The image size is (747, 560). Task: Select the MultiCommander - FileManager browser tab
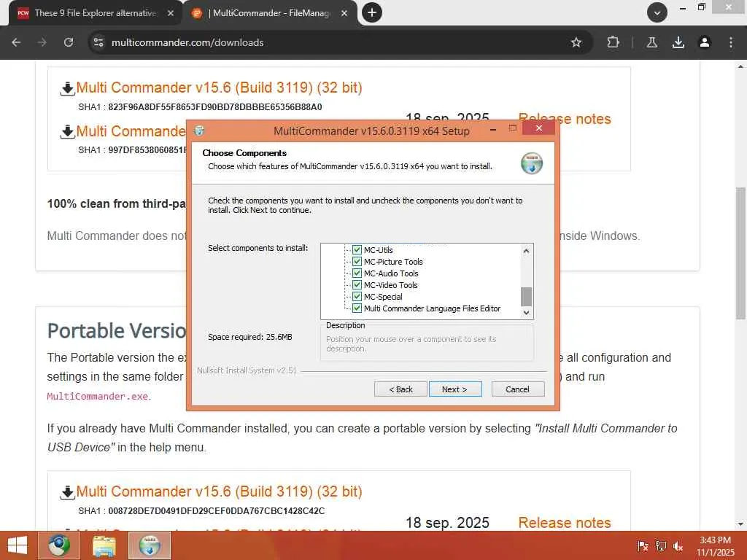pyautogui.click(x=270, y=13)
